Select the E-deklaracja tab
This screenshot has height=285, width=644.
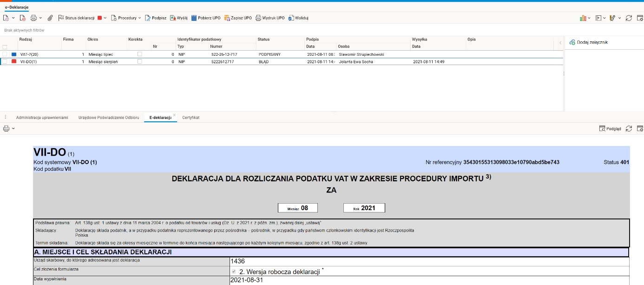pos(160,118)
